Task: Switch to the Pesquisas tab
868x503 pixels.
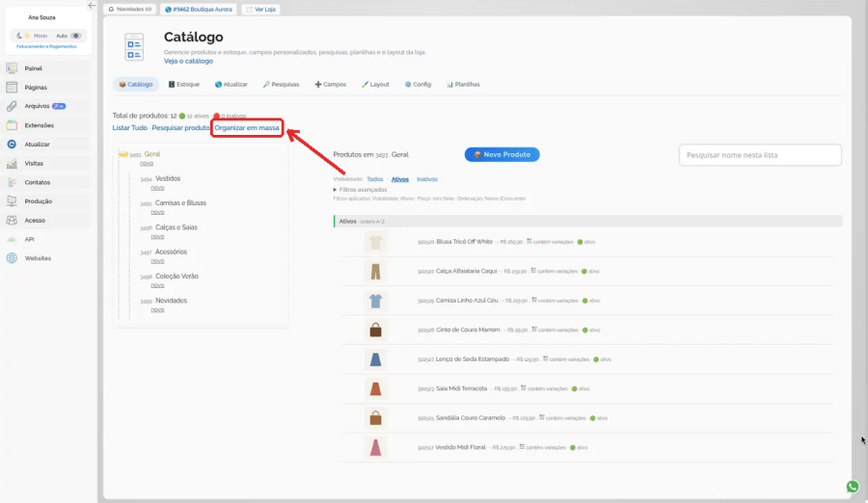Action: 281,85
